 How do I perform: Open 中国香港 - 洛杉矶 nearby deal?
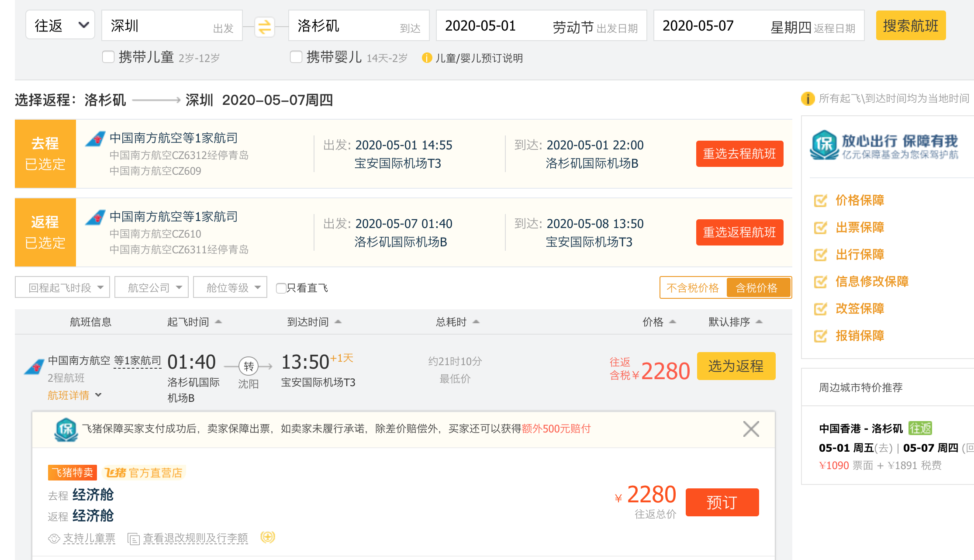[860, 429]
